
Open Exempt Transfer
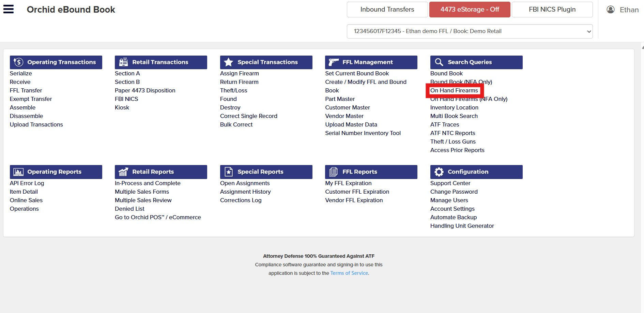point(31,99)
